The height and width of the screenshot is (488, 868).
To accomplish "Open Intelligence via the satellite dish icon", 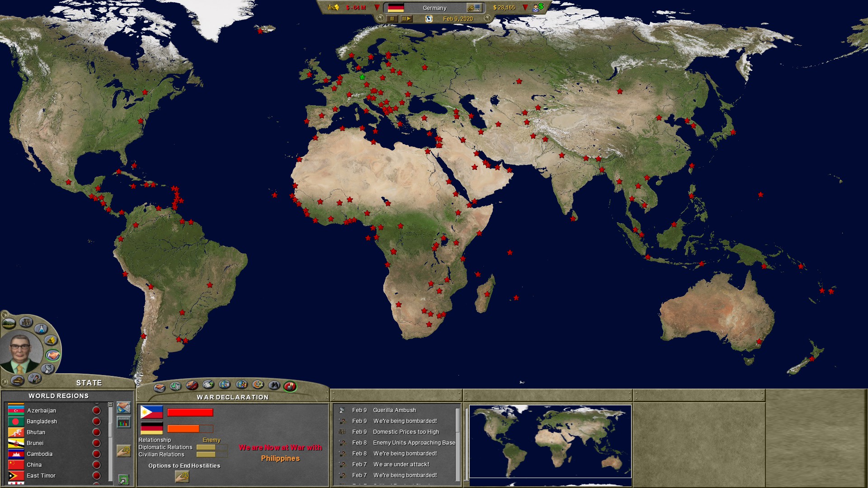I will tap(47, 369).
